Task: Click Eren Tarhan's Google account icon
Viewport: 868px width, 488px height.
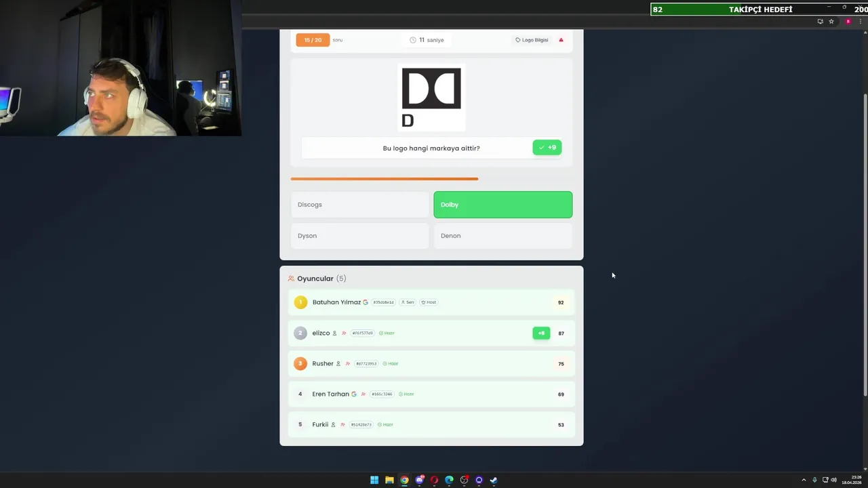Action: pos(354,394)
